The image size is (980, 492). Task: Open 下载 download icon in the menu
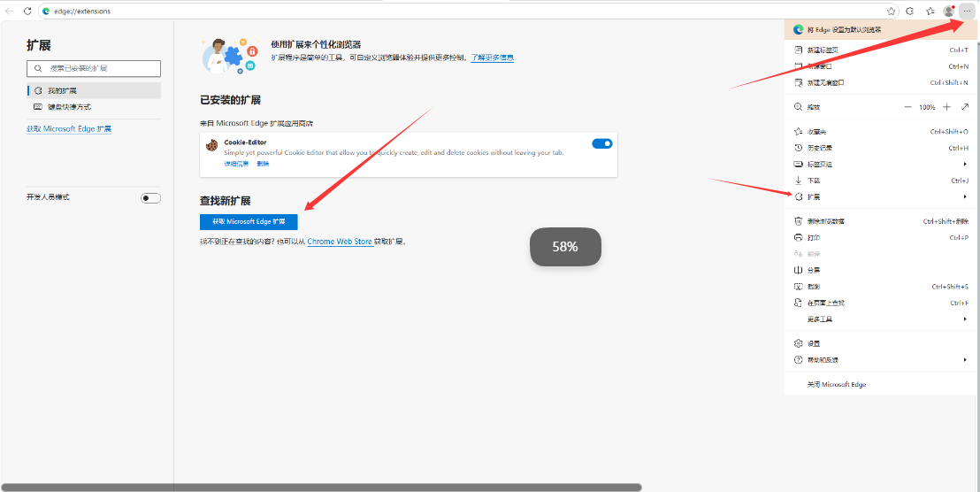click(798, 180)
